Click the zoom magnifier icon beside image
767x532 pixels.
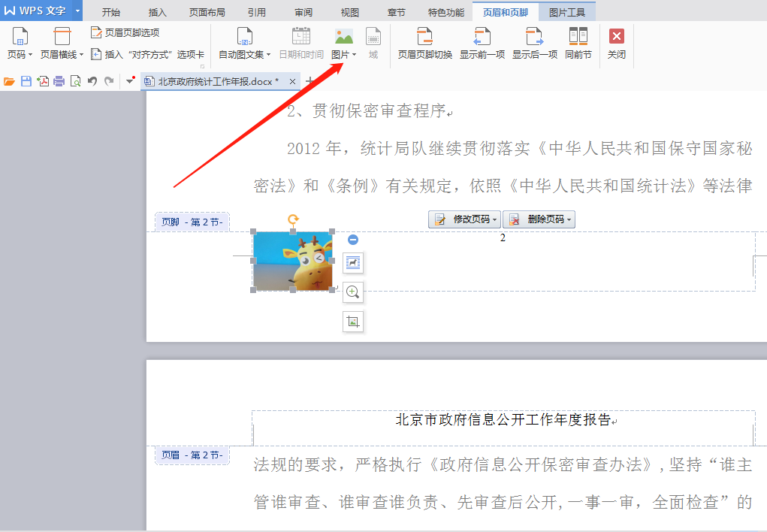click(x=352, y=292)
